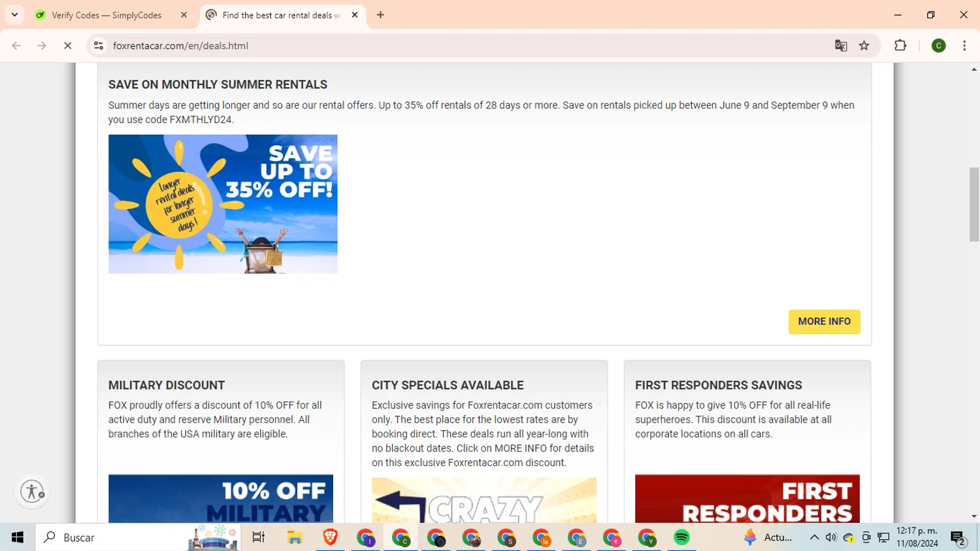Open the notification center icon
Viewport: 980px width, 551px height.
click(958, 538)
